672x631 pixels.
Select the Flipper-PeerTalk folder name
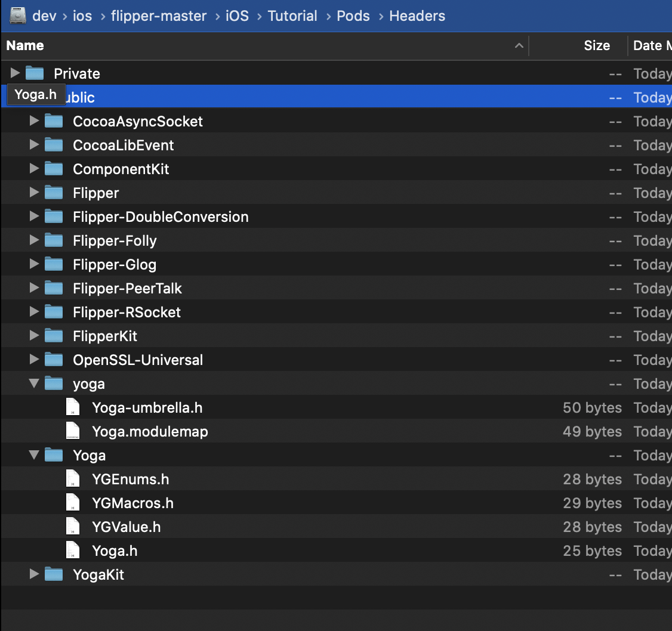click(x=127, y=288)
